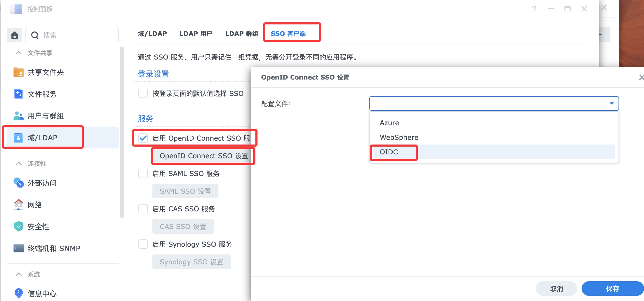Switch to the LDAP User (LDAP 用户) tab

coord(196,34)
